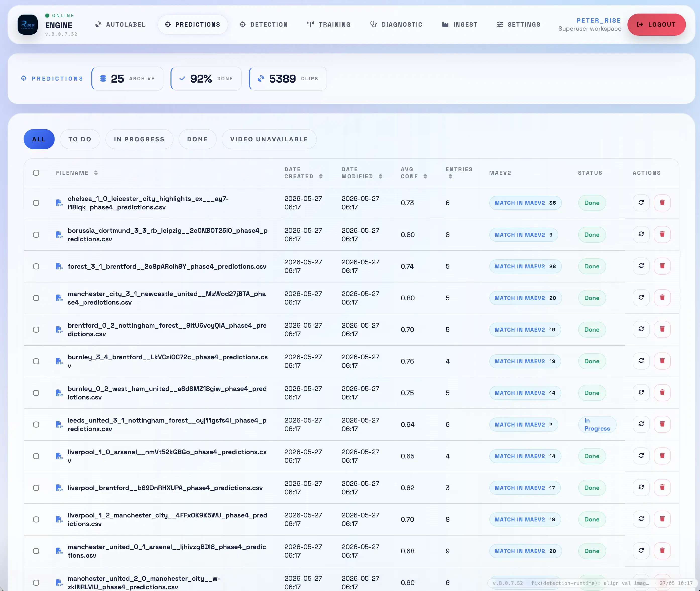Refresh the leeds_united_3_1_nottingham_forest row
The height and width of the screenshot is (591, 700).
point(641,424)
